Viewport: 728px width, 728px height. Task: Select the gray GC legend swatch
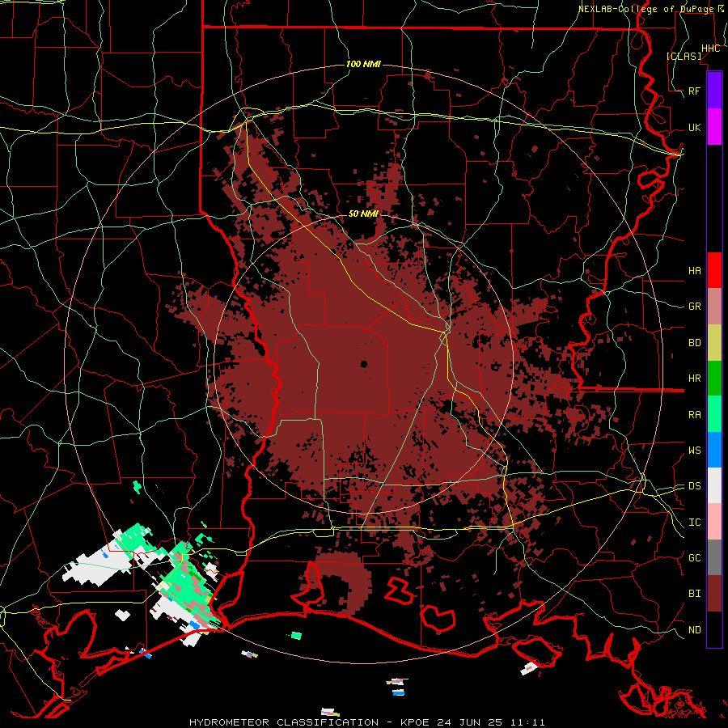[x=714, y=557]
